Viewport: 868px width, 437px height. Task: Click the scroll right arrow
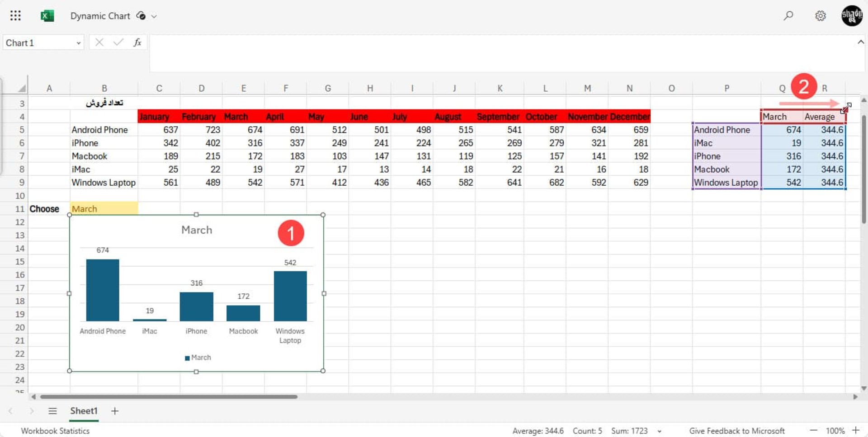(x=855, y=397)
